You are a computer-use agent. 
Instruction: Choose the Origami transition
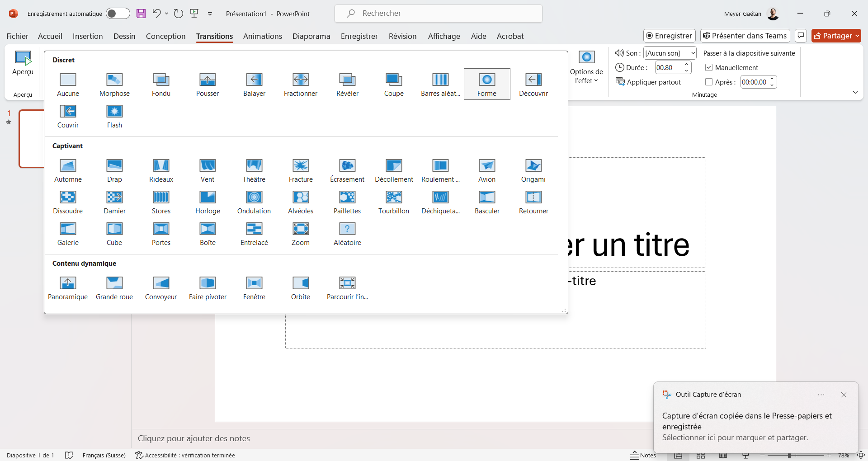[x=533, y=170]
